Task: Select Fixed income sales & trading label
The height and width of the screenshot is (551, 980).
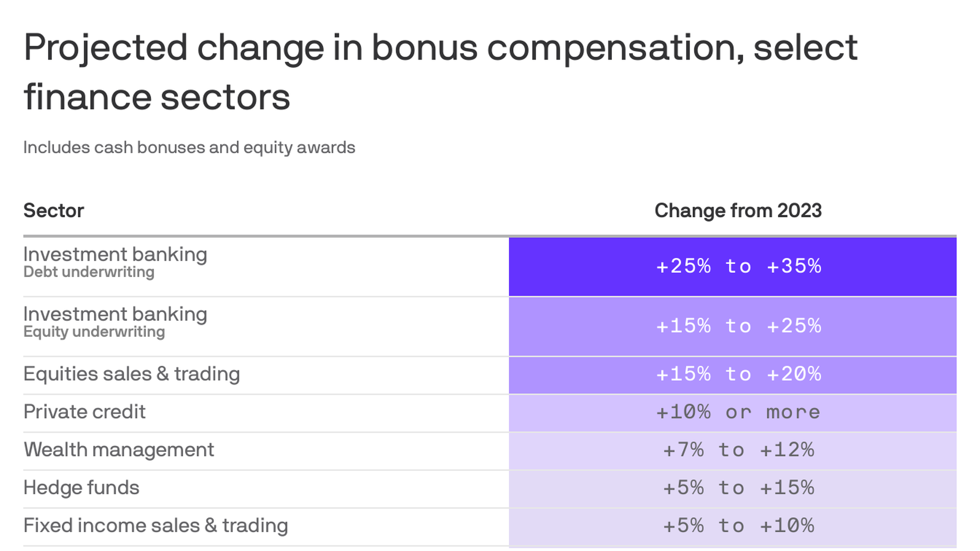Action: click(156, 525)
